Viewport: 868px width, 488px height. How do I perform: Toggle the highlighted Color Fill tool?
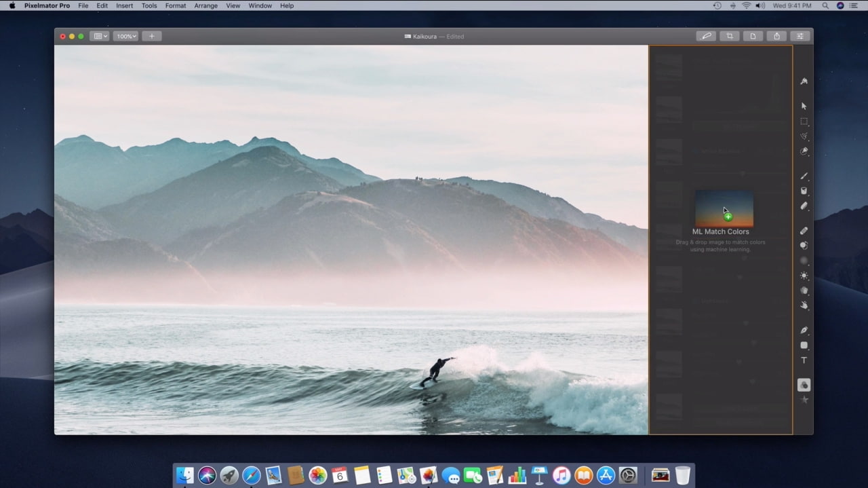tap(804, 385)
